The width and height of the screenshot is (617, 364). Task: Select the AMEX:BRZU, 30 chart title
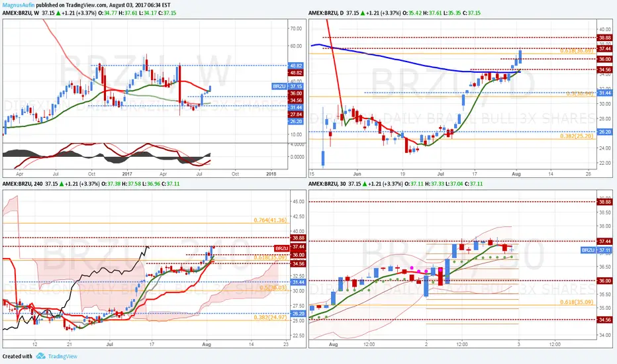pos(326,184)
